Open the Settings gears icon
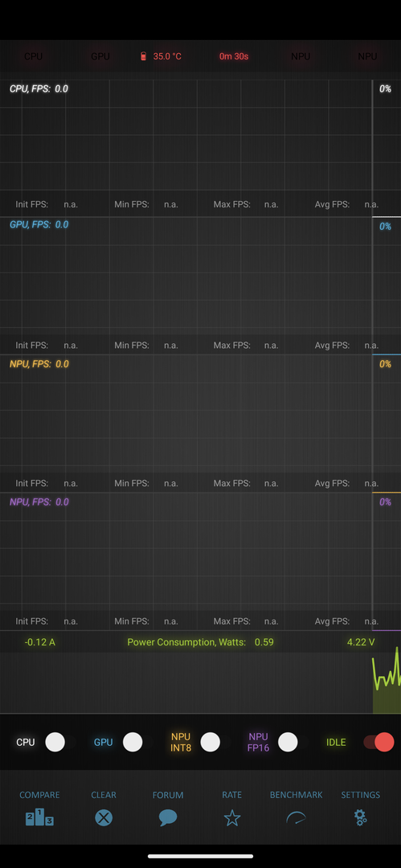401x868 pixels. pos(361,817)
